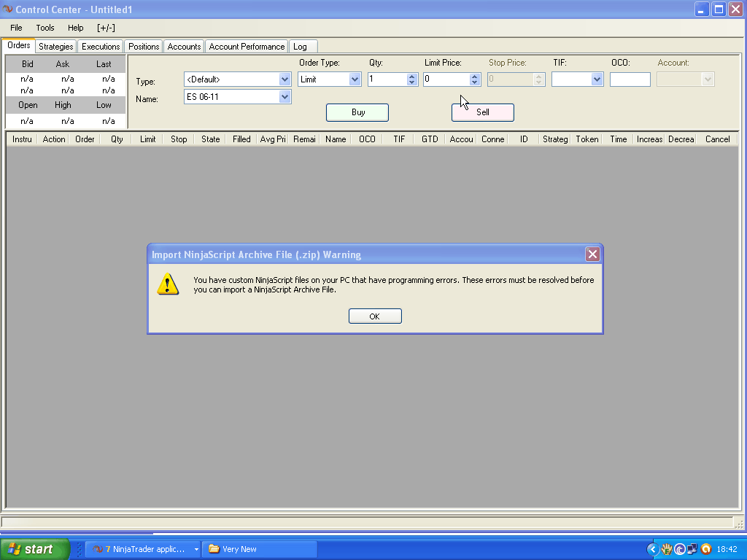Click the Decrea column header
The image size is (747, 560).
point(681,139)
